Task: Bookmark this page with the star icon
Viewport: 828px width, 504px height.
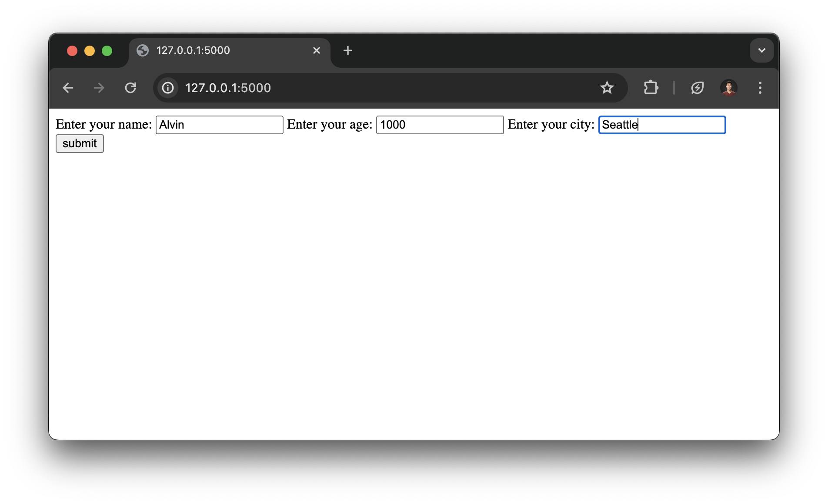Action: tap(607, 88)
